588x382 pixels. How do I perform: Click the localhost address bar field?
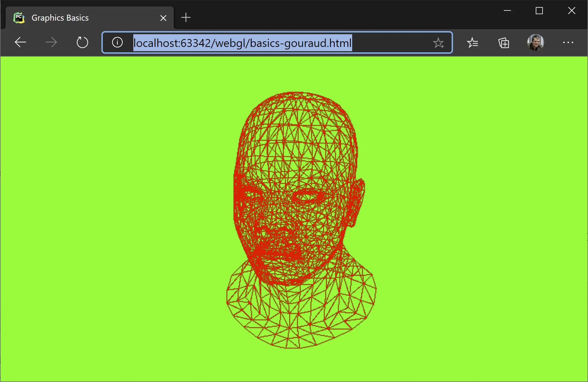pos(277,42)
